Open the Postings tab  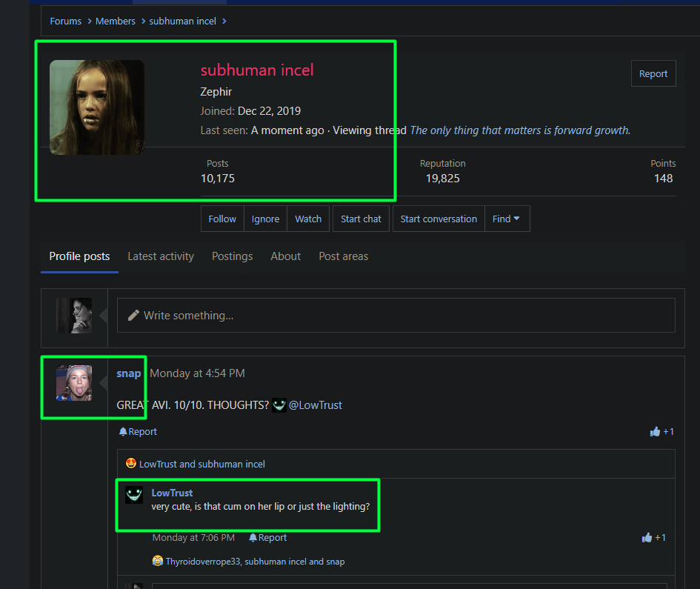(232, 256)
